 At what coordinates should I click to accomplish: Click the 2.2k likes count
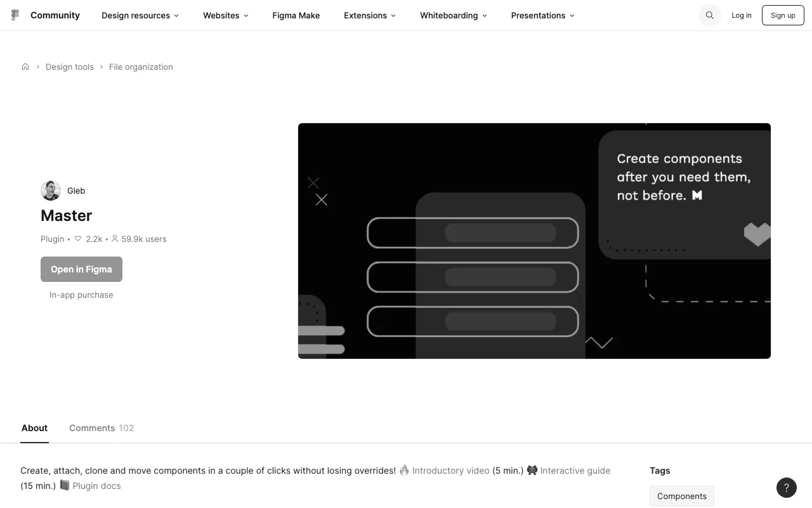[94, 239]
